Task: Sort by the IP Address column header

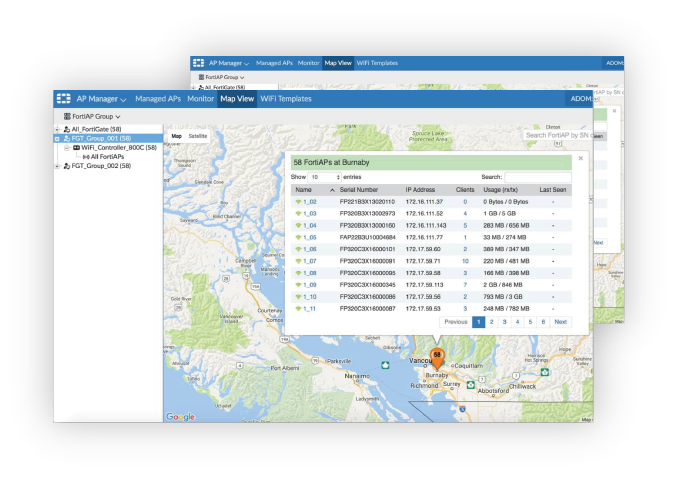Action: 420,190
